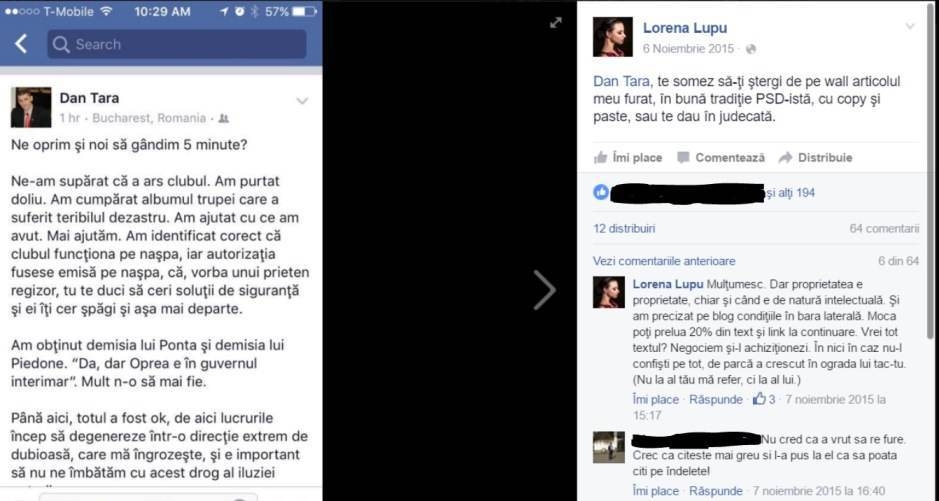The height and width of the screenshot is (501, 939).
Task: Expand Vezi comentariile anterioare
Action: (664, 261)
